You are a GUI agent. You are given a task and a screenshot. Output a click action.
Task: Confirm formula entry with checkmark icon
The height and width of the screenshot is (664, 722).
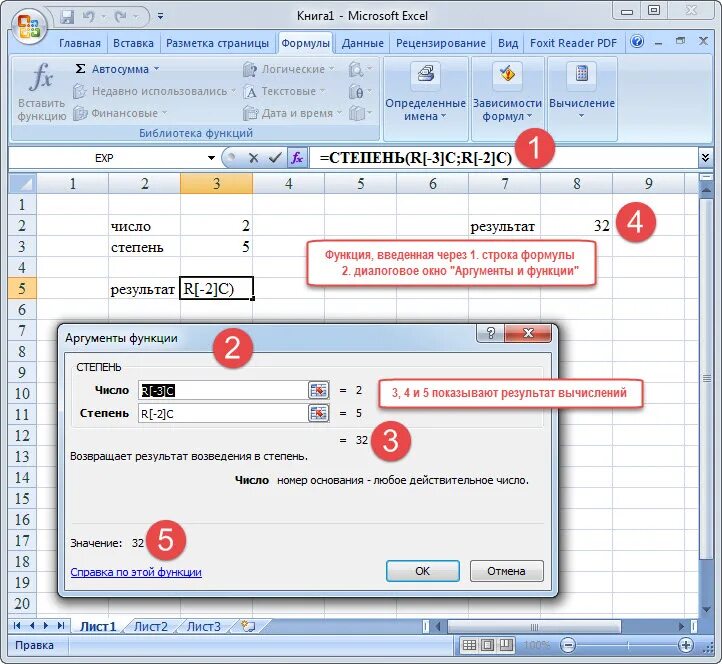tap(275, 158)
